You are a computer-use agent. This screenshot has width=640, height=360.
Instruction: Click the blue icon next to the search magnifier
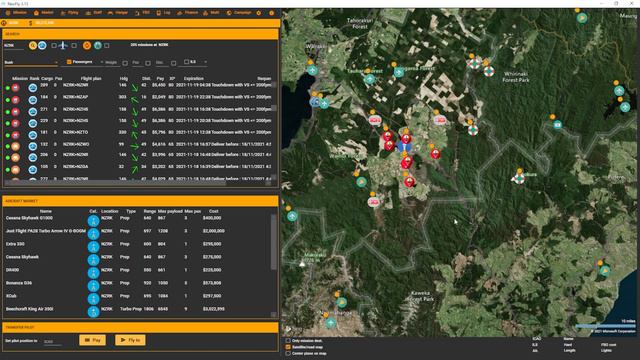42,46
